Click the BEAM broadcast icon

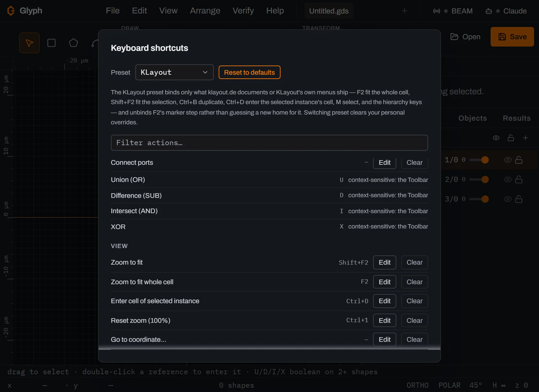[437, 11]
